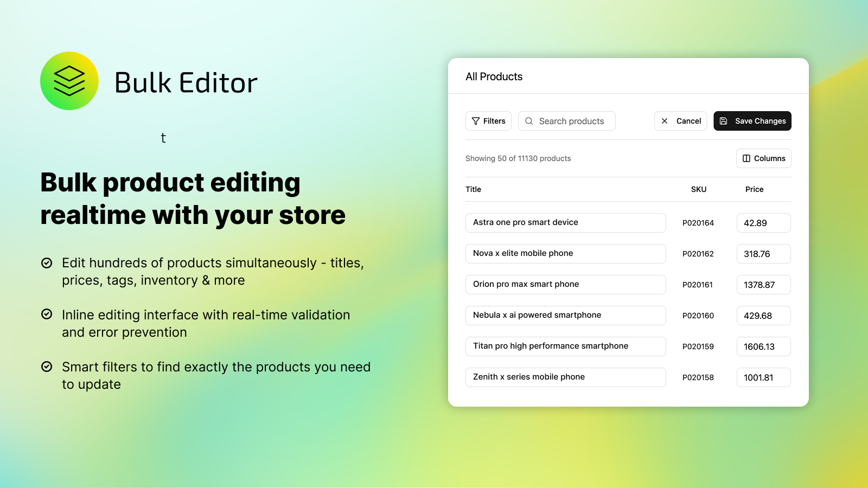Viewport: 868px width, 488px height.
Task: Click the floppy disk icon on Save Changes
Action: 724,121
